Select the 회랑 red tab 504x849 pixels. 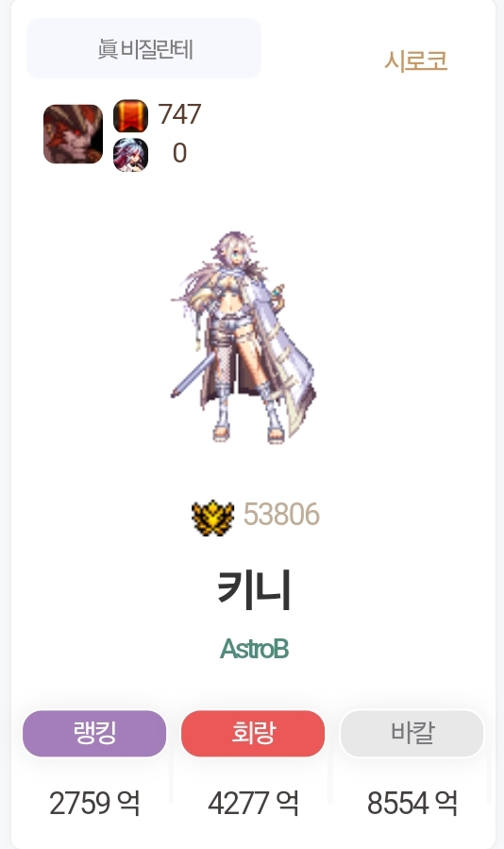253,733
